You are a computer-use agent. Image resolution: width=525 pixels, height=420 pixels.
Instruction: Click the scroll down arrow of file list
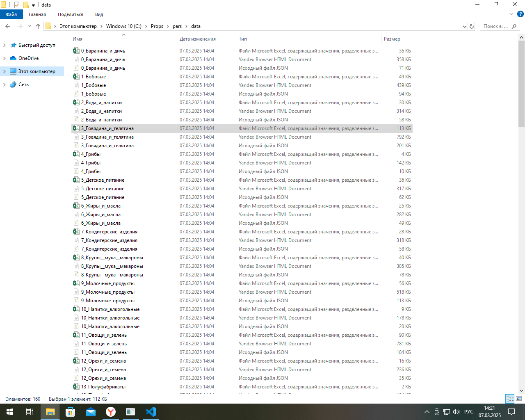[x=522, y=391]
